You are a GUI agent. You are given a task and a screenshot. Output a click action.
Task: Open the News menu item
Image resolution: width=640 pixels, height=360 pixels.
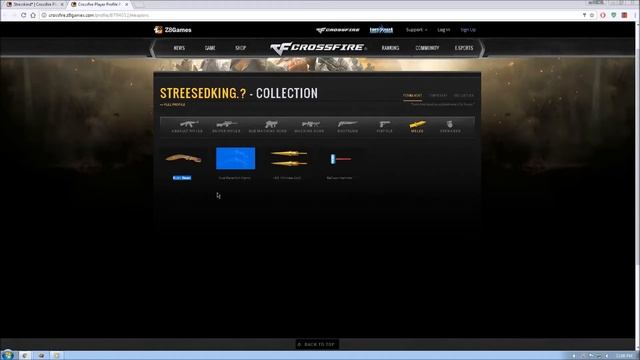(179, 48)
